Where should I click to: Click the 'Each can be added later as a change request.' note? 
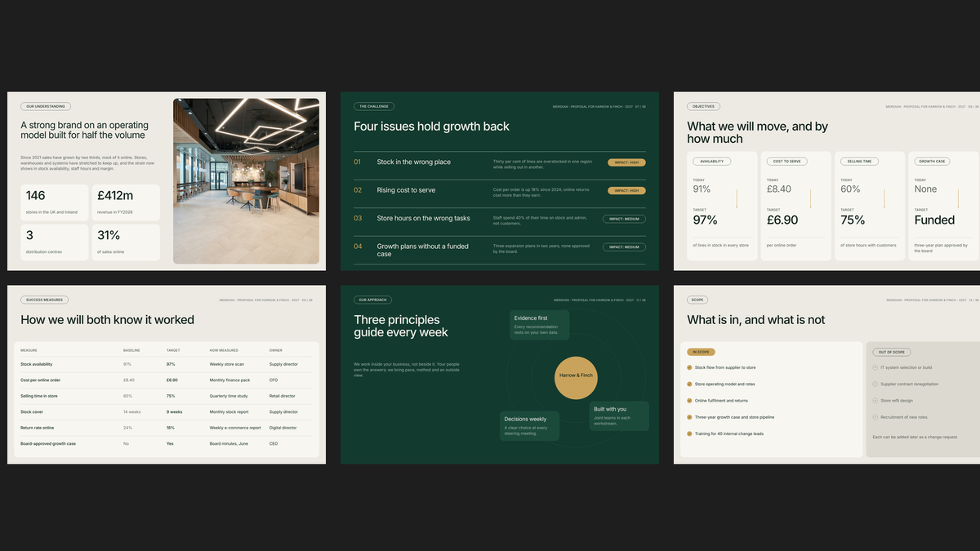coord(915,437)
